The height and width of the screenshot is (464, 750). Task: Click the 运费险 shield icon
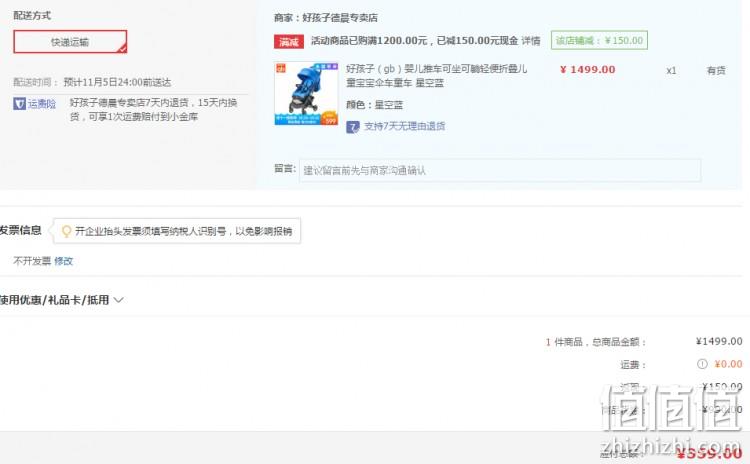pyautogui.click(x=19, y=103)
